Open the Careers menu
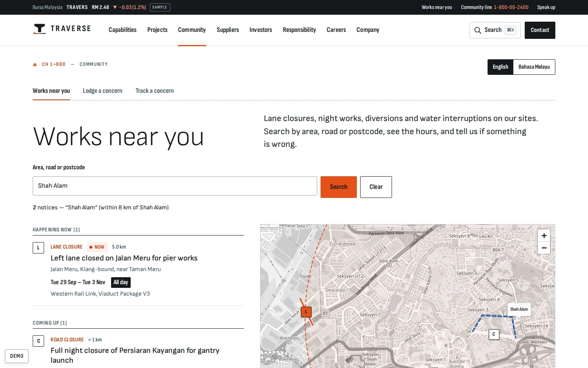The image size is (588, 368). click(x=336, y=30)
